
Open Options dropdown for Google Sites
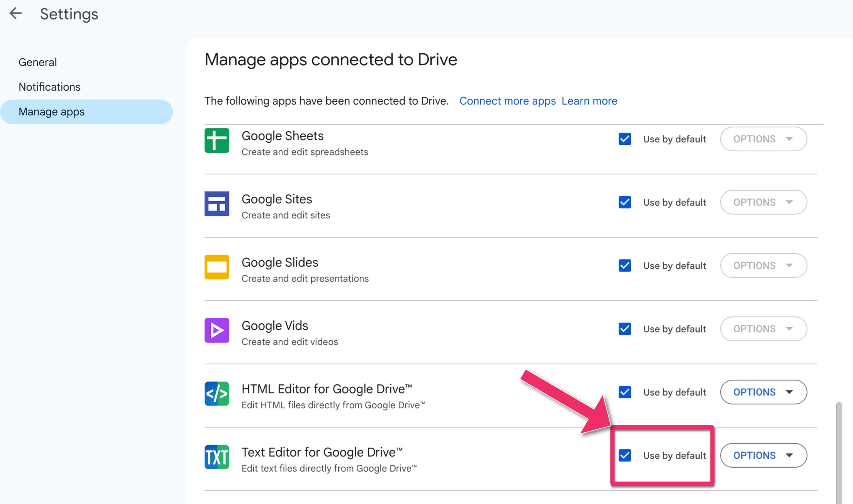(763, 202)
